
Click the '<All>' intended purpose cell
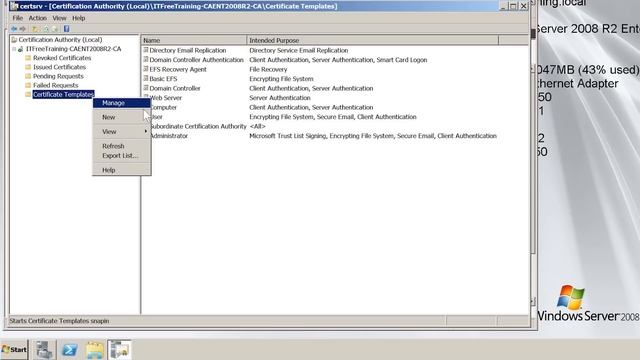(x=257, y=127)
